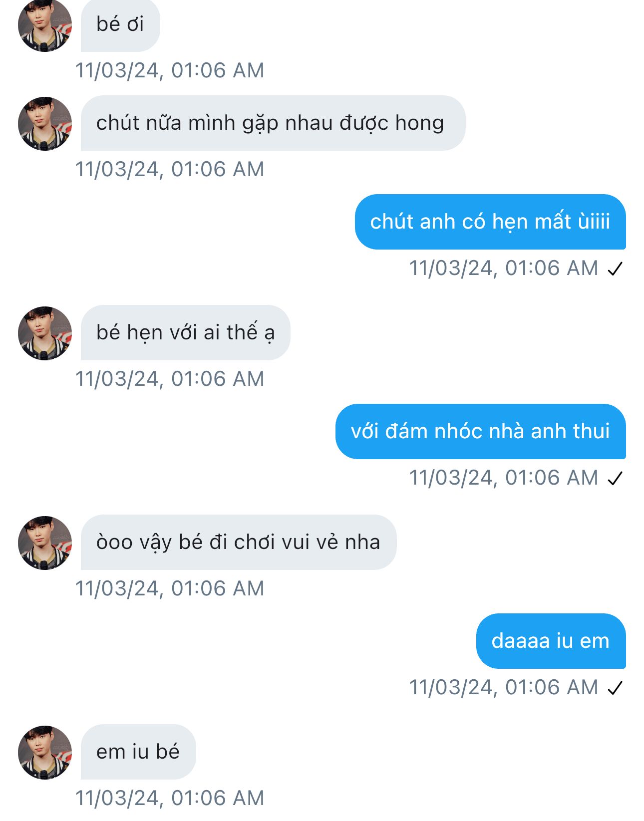Select the "chút nữa mình gặp nhau được hong" bubble

tap(273, 123)
